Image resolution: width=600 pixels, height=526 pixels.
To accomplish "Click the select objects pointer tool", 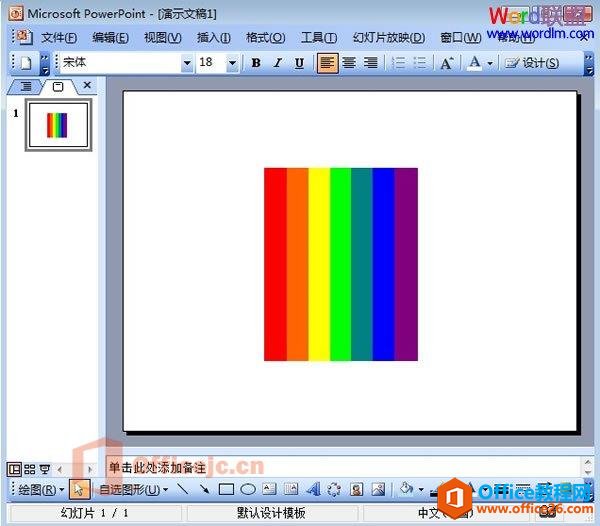I will pos(81,490).
